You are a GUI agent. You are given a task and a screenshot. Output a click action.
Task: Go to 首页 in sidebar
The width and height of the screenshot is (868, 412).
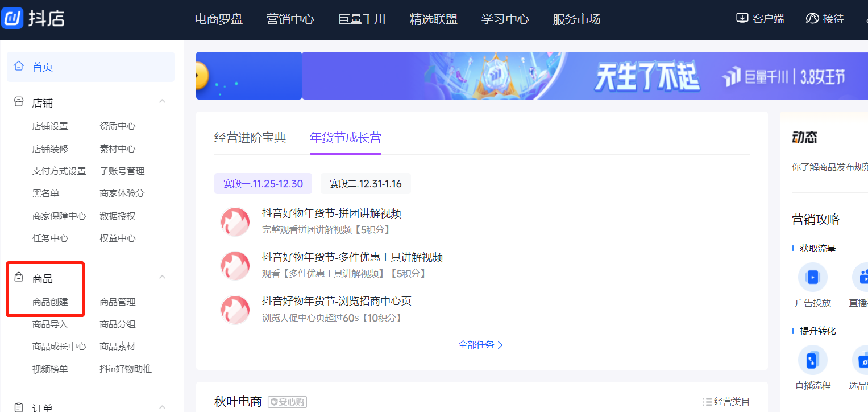click(x=90, y=67)
